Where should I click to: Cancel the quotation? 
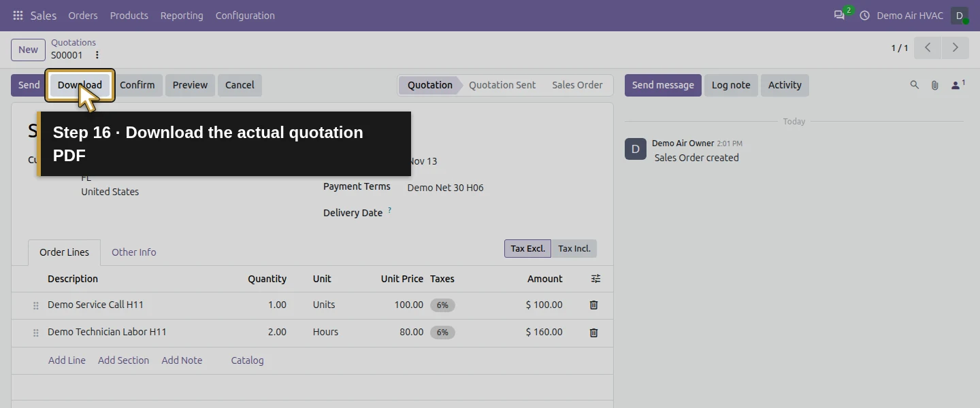pyautogui.click(x=240, y=85)
